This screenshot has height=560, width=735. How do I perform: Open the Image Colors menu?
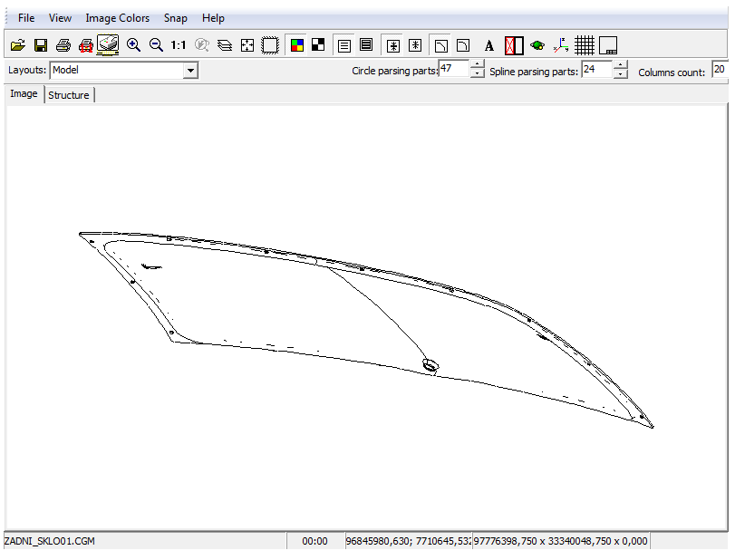point(118,18)
